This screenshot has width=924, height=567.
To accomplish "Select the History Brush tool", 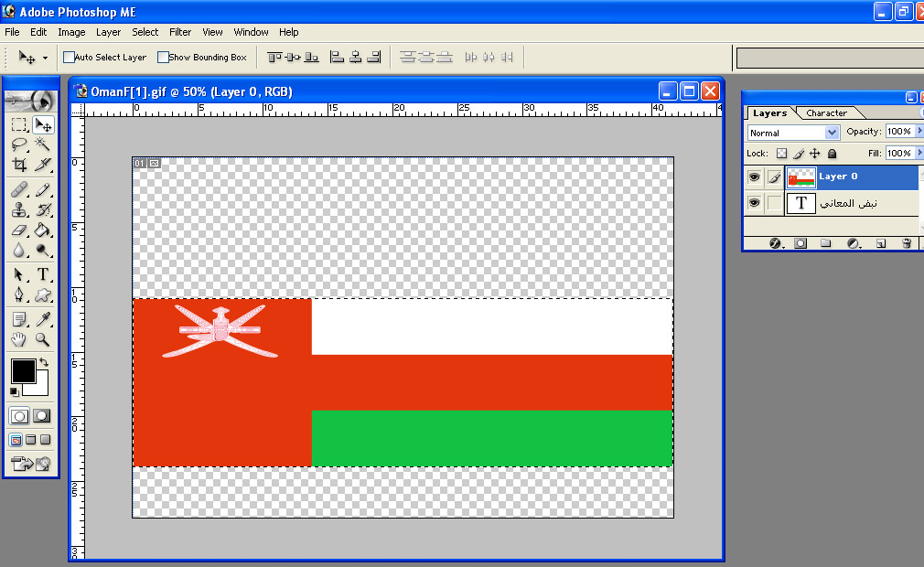I will tap(42, 209).
